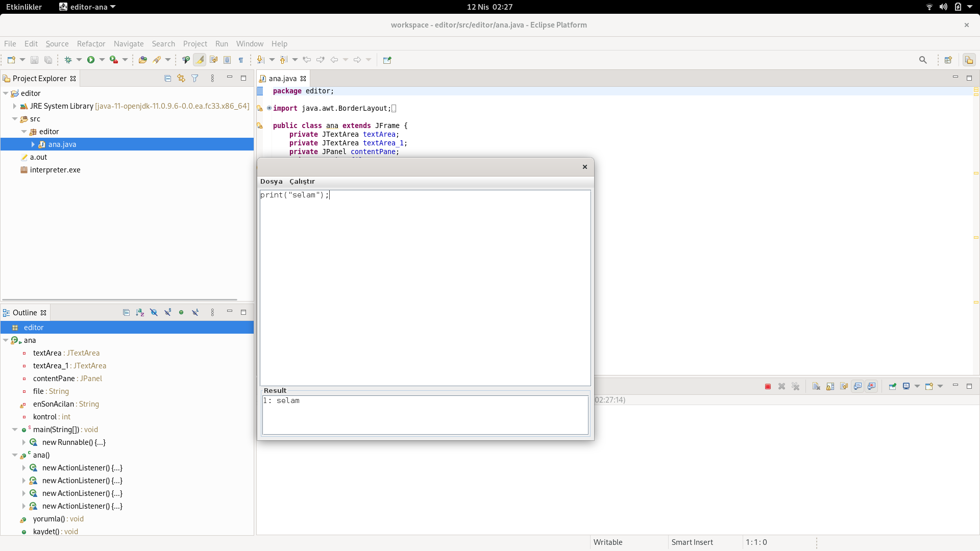The width and height of the screenshot is (980, 551).
Task: Toggle Word Wrap icon in toolbar
Action: pos(213,60)
